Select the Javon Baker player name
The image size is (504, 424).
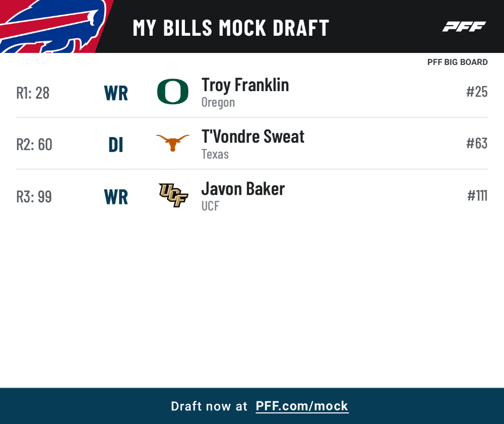tap(243, 188)
